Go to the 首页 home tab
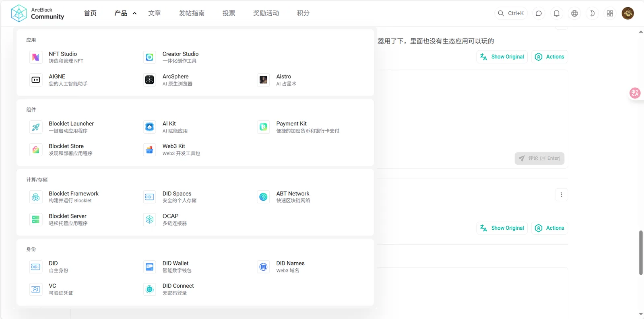Screen dimensions: 644x319 (x=90, y=13)
